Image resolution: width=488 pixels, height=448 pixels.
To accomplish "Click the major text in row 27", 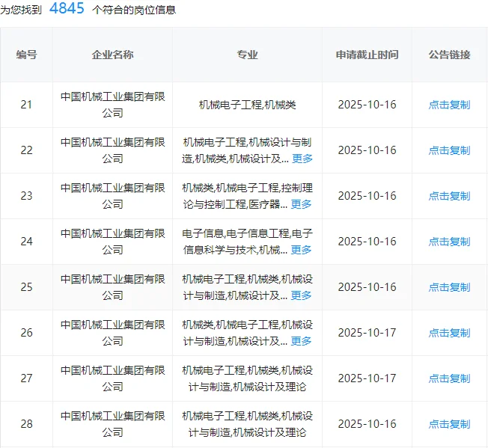I will (247, 378).
